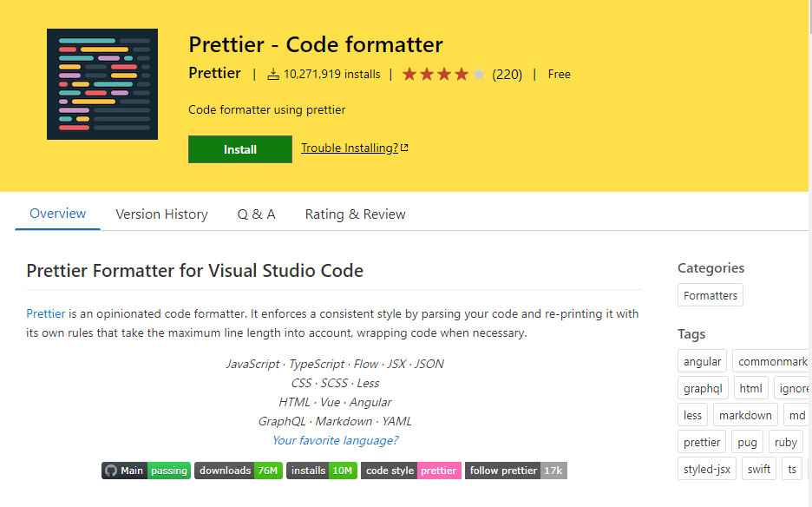Click the 'Free' price label
The width and height of the screenshot is (812, 507).
[x=560, y=75]
